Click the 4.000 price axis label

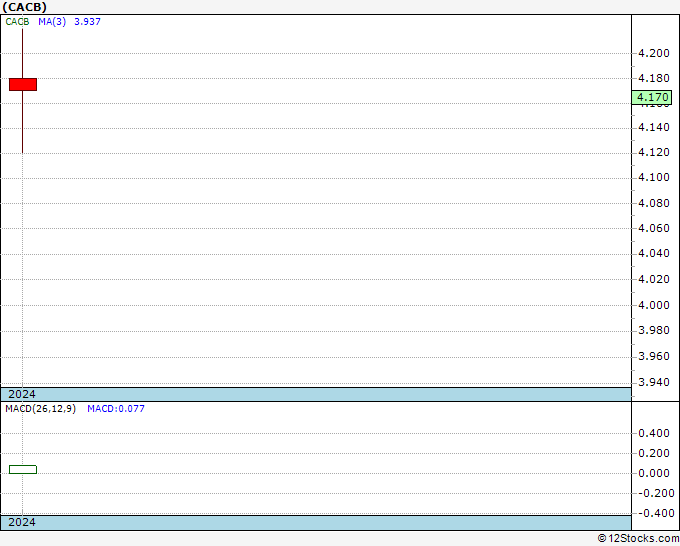pos(654,305)
